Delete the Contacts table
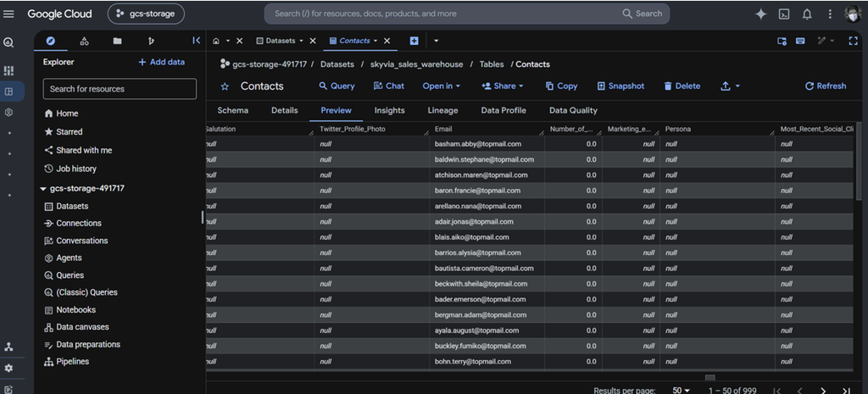The image size is (868, 394). coord(682,86)
